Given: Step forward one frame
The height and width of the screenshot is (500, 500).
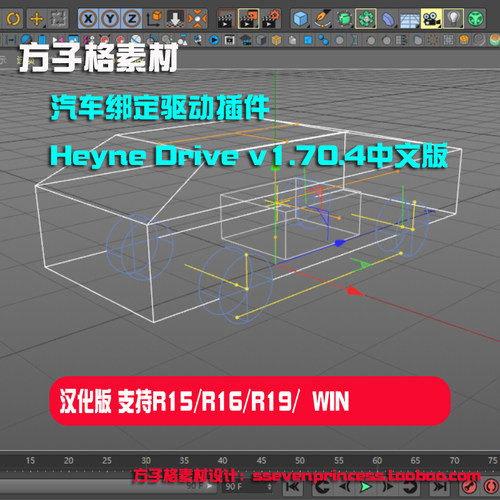Looking at the screenshot, I should (x=388, y=487).
